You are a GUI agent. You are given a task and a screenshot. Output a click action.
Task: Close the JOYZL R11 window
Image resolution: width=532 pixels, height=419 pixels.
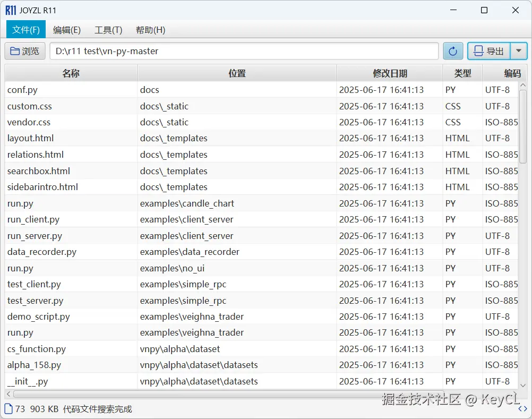(516, 10)
